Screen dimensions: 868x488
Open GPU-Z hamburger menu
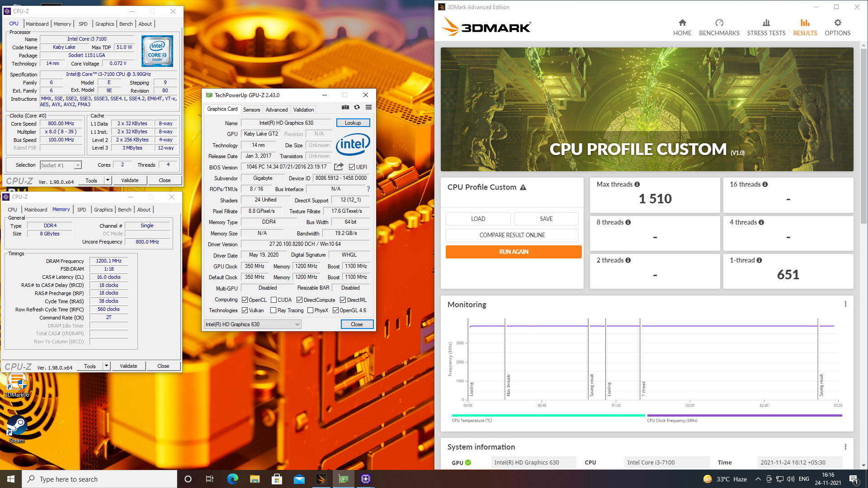click(x=368, y=108)
